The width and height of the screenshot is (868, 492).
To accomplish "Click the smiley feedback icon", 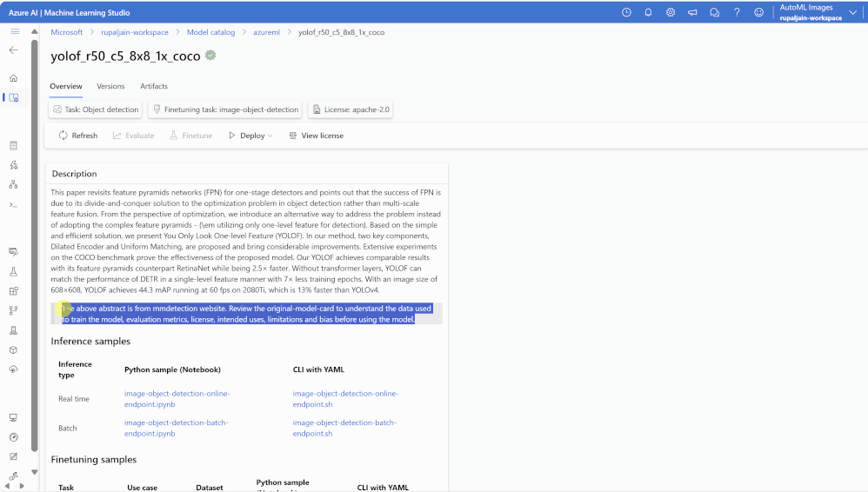I will (x=759, y=12).
